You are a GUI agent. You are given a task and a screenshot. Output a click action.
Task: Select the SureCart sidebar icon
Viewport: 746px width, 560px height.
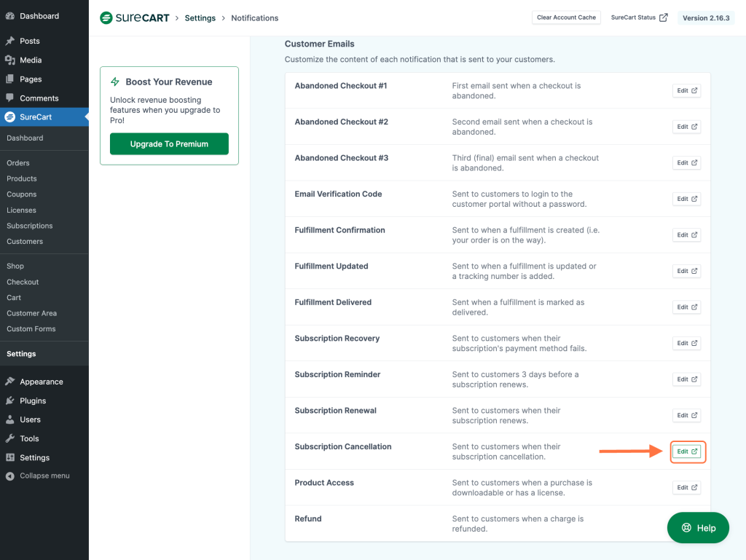click(10, 117)
